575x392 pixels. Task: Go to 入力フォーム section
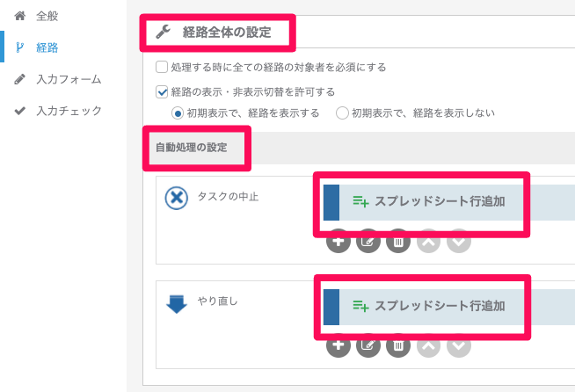click(69, 79)
